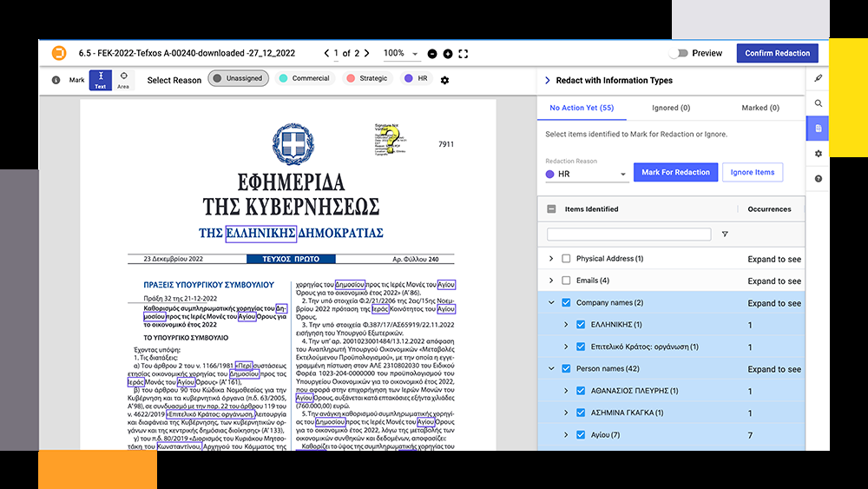Click the page number field
Viewport: 868px width, 489px height.
click(336, 54)
